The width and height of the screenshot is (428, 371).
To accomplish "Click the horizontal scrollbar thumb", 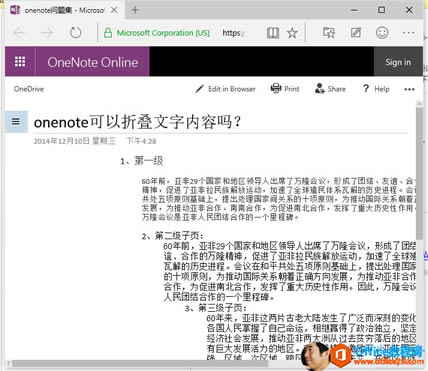I will point(140,364).
